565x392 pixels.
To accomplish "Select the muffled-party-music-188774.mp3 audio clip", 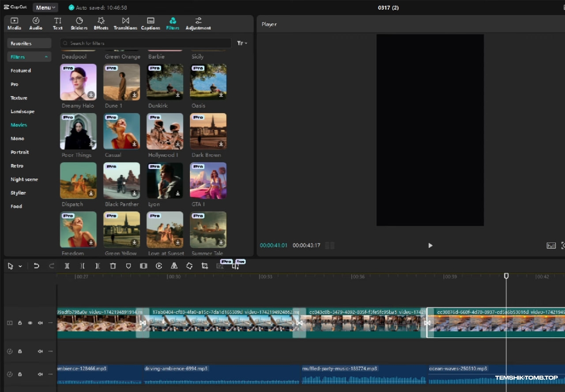I will (x=364, y=374).
